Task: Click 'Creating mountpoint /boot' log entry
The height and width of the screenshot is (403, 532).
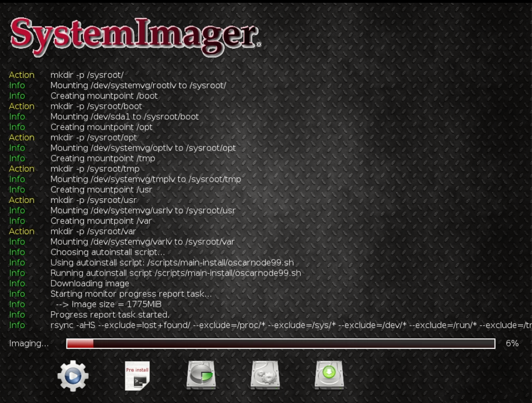Action: click(x=104, y=96)
